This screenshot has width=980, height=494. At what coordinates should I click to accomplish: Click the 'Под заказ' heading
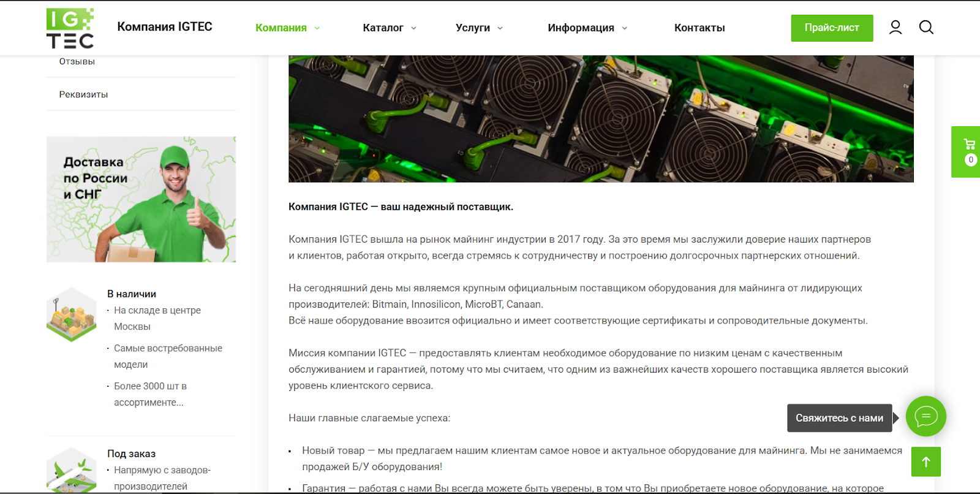131,454
